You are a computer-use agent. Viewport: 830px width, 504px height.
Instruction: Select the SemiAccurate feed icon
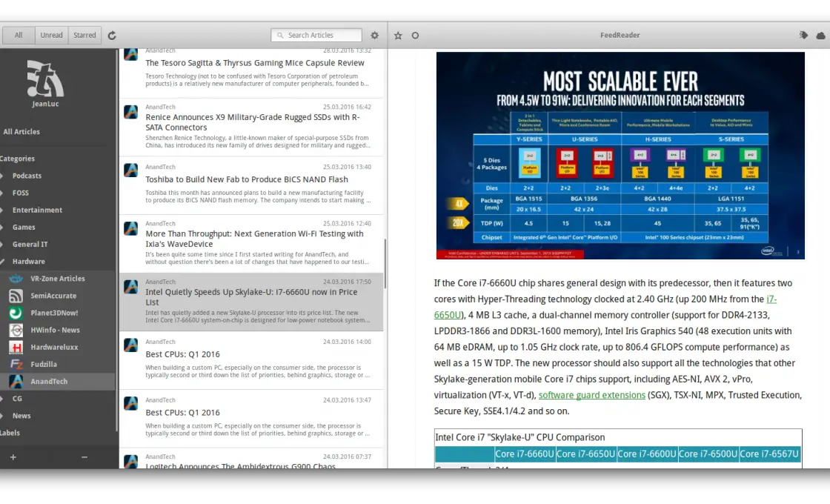[x=16, y=296]
